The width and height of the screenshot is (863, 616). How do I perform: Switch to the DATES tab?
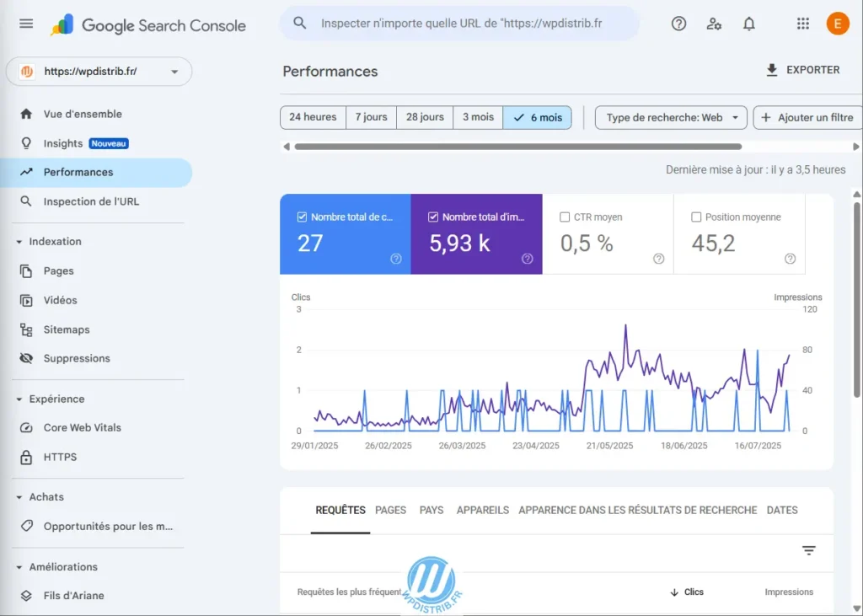(x=782, y=511)
